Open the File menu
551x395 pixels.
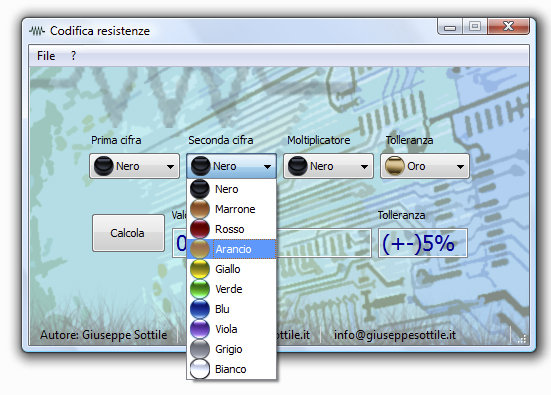pyautogui.click(x=46, y=56)
